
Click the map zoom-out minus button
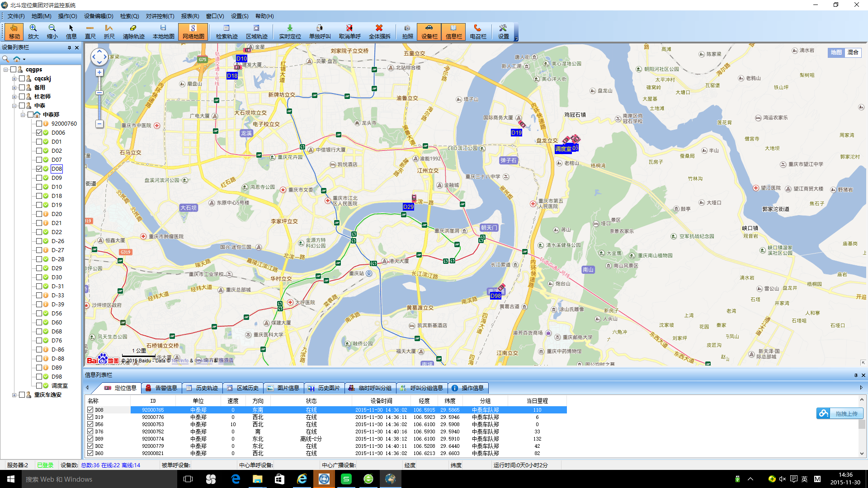(99, 123)
